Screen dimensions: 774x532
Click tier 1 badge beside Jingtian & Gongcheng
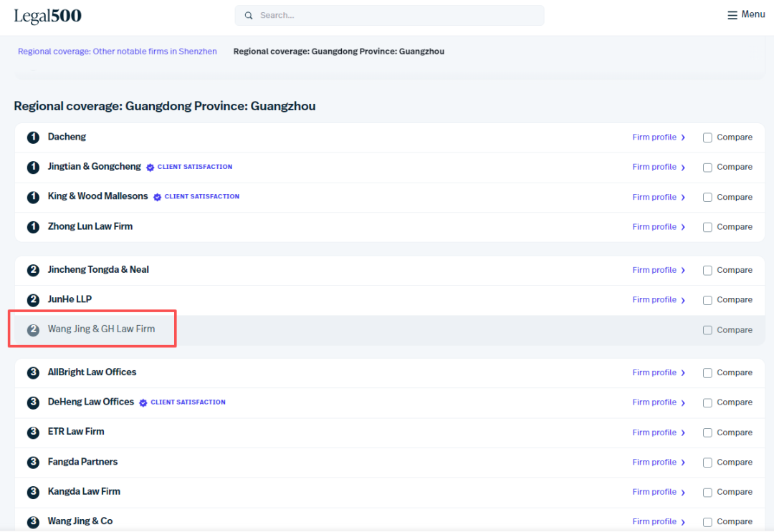tap(33, 167)
